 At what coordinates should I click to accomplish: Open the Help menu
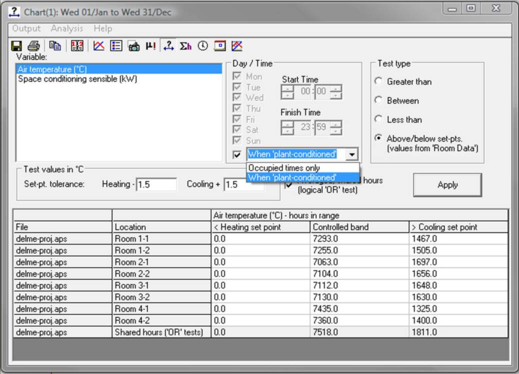pyautogui.click(x=103, y=29)
